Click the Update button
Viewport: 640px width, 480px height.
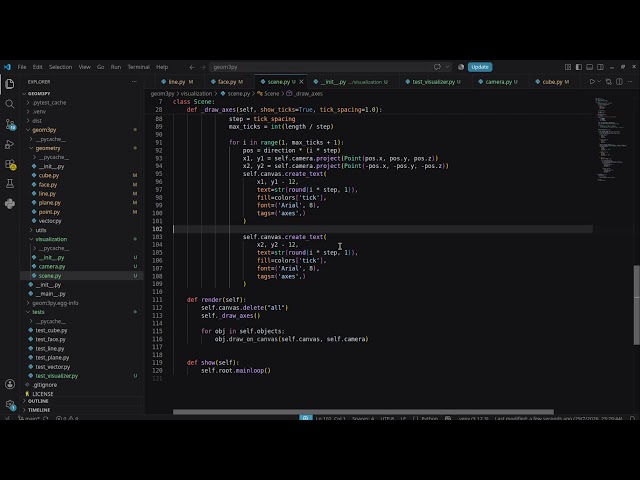[480, 67]
